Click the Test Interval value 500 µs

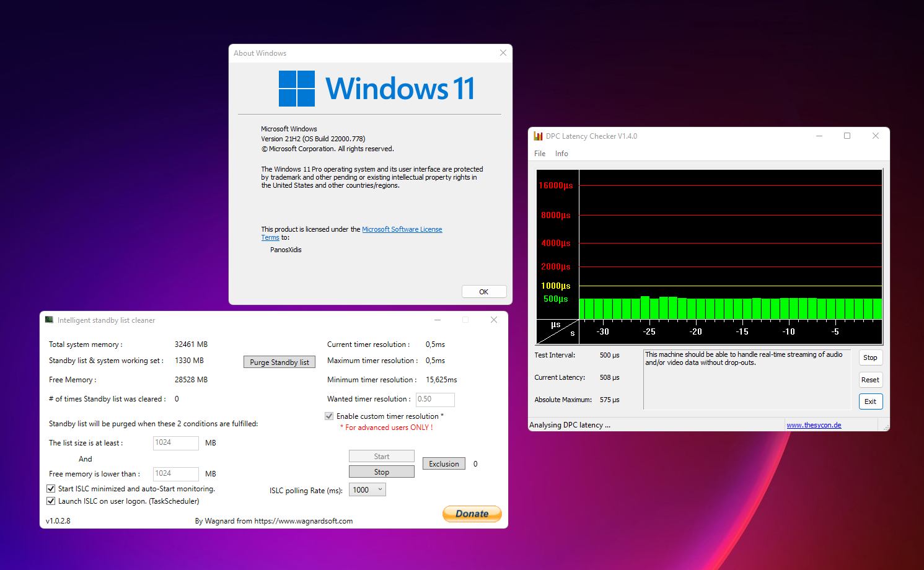click(610, 355)
